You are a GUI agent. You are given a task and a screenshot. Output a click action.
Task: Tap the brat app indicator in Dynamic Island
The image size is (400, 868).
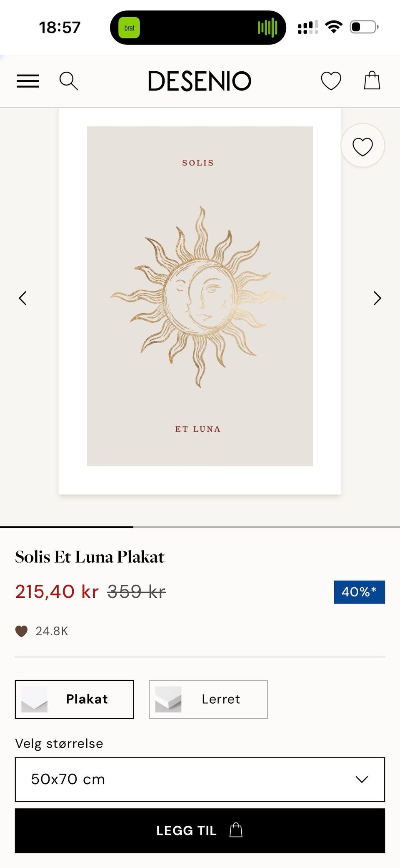(x=129, y=28)
